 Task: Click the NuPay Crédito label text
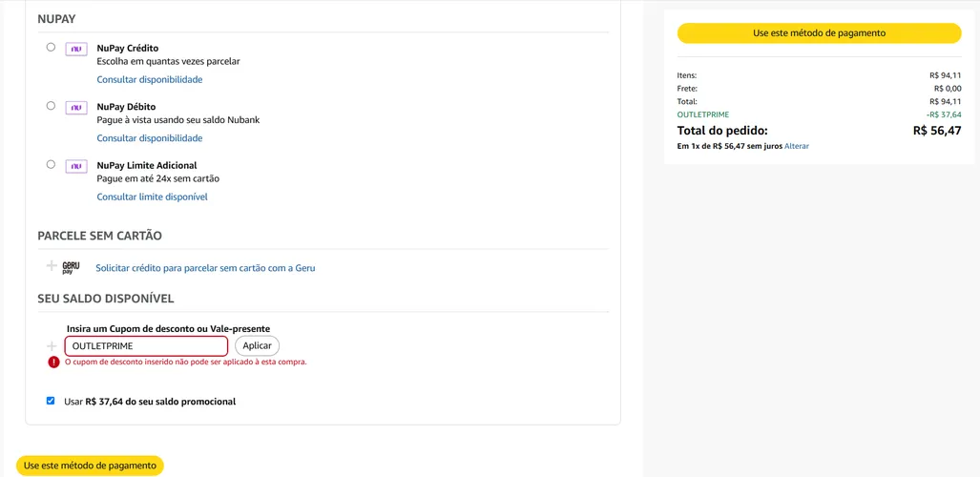tap(128, 48)
